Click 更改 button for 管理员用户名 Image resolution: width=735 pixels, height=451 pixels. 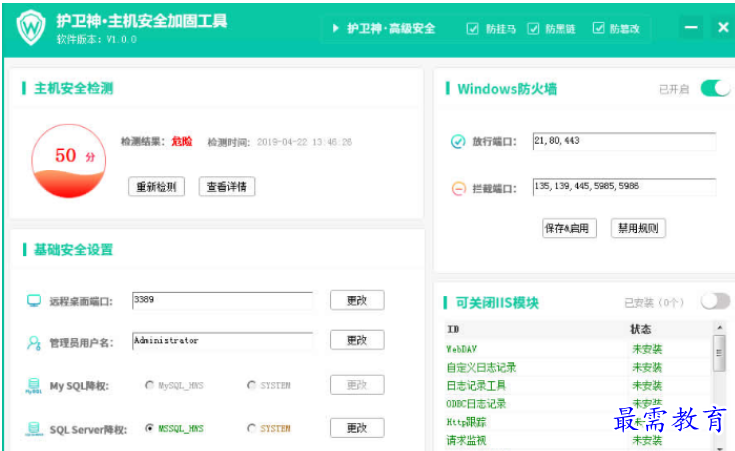click(357, 340)
